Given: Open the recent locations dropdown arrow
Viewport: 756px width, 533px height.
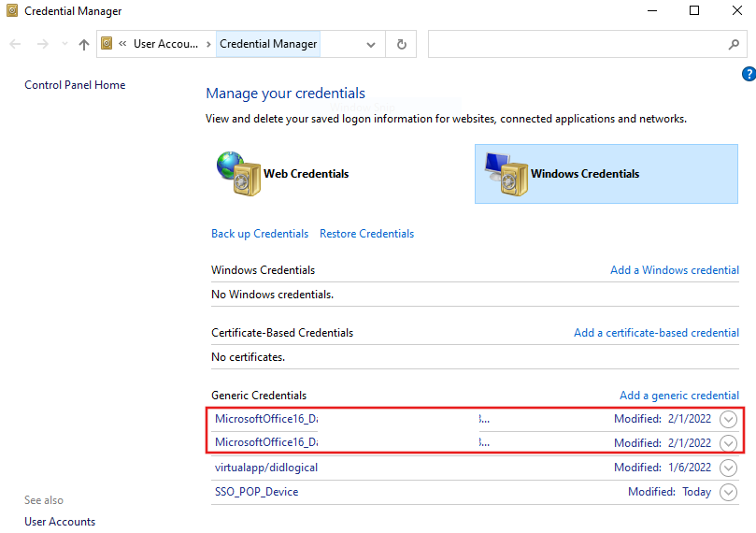Looking at the screenshot, I should [x=64, y=44].
